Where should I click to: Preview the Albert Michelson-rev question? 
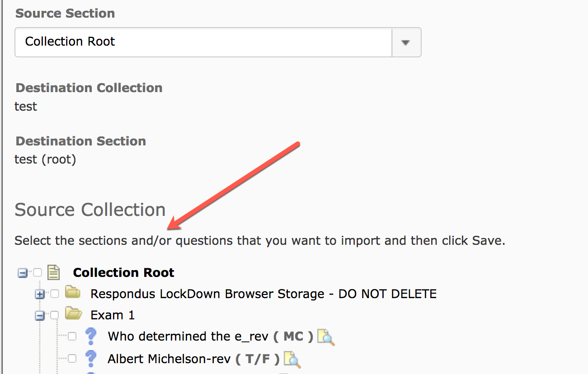pyautogui.click(x=292, y=360)
